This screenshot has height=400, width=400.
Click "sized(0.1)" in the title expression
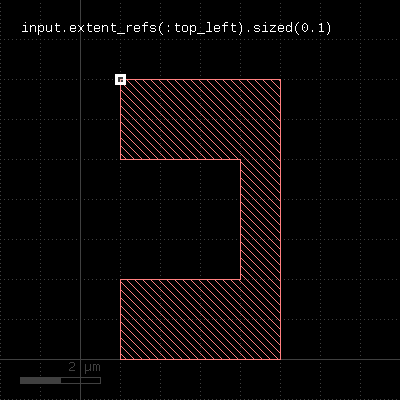tap(292, 28)
